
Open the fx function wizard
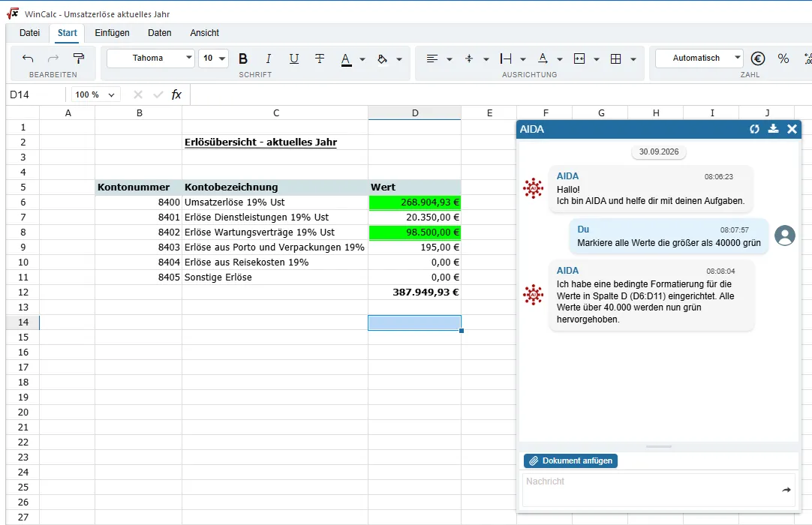click(176, 94)
